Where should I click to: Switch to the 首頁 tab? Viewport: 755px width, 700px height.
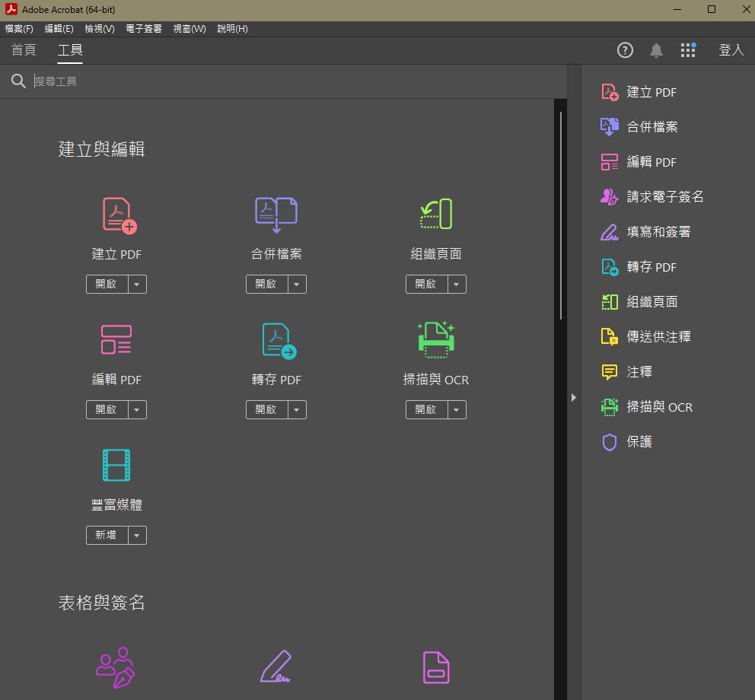click(24, 50)
